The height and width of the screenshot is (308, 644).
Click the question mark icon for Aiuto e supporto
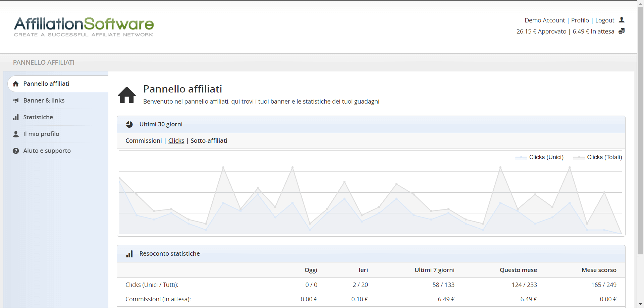click(16, 151)
